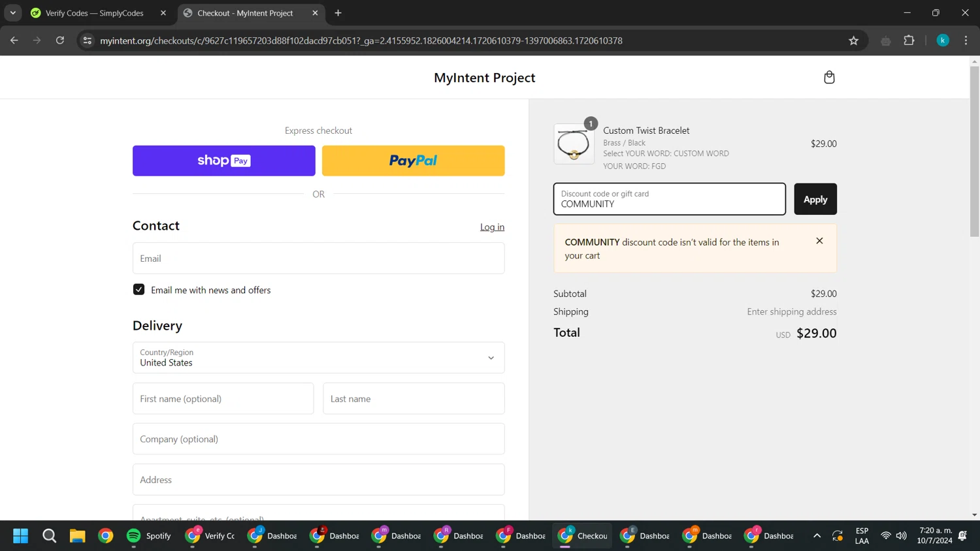Select the Custom Twist Bracelet thumbnail
The width and height of the screenshot is (980, 551).
point(574,144)
